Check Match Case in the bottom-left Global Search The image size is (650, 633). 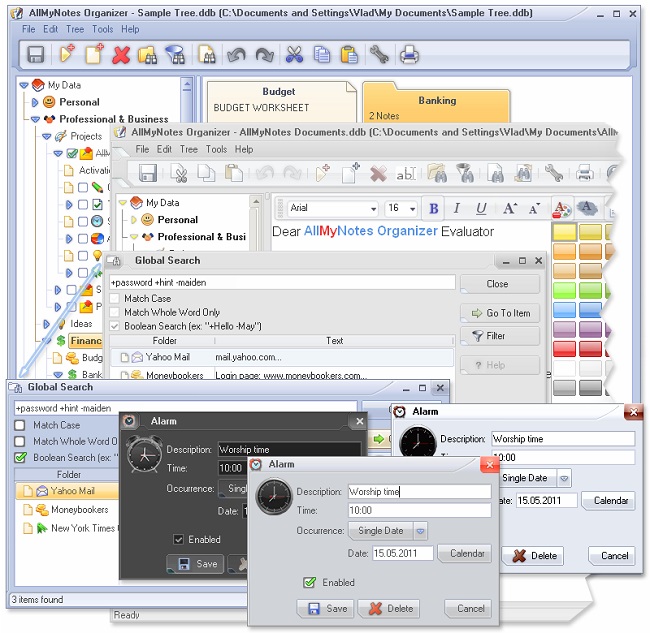pos(20,425)
